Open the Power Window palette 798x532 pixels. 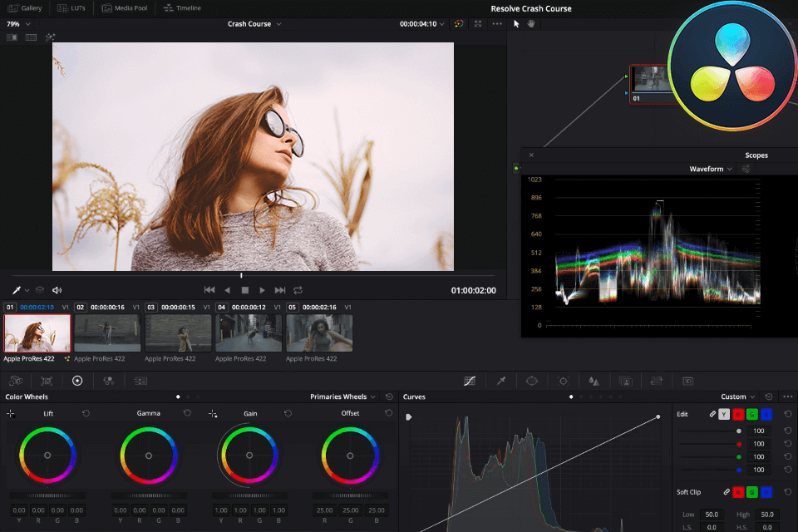pyautogui.click(x=532, y=381)
